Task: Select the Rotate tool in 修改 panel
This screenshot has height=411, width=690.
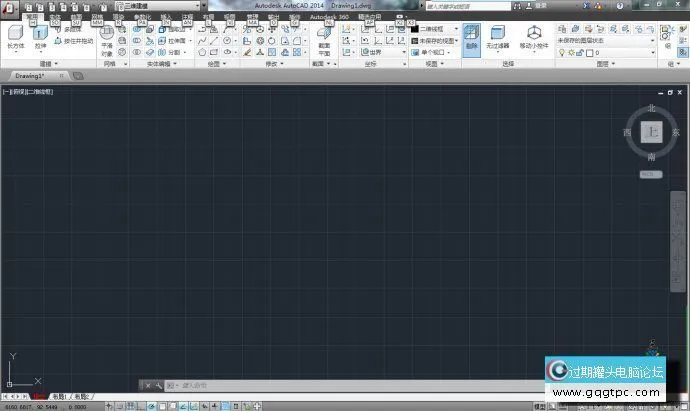Action: pyautogui.click(x=272, y=40)
